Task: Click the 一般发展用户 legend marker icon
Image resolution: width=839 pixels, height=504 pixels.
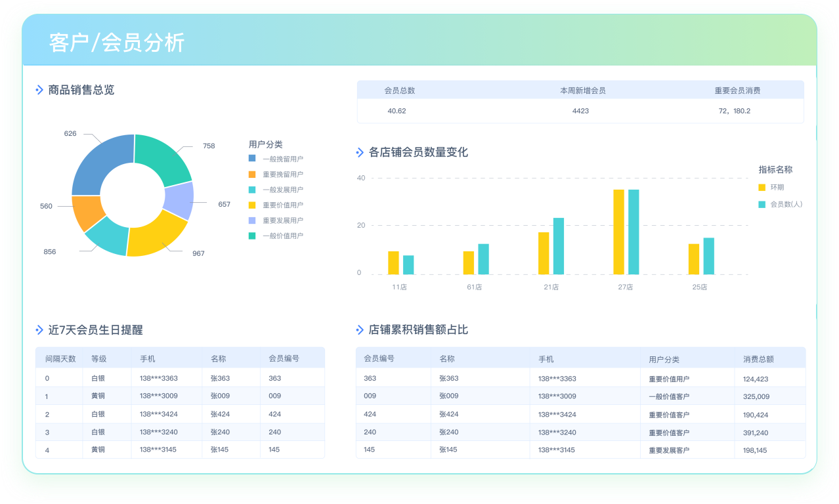Action: click(252, 190)
